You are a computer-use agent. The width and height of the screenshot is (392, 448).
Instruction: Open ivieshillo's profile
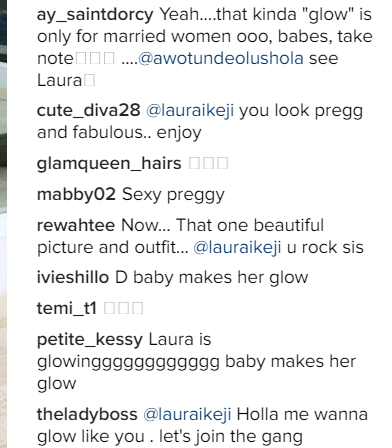[73, 278]
